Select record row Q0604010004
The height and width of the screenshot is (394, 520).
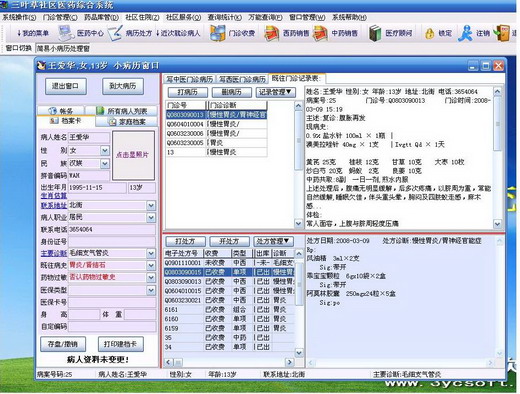click(x=216, y=124)
